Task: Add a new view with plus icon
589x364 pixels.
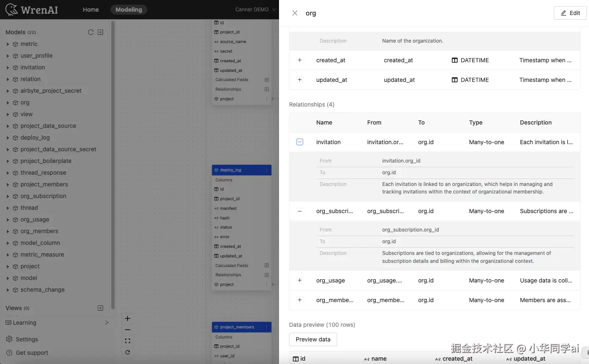Action: click(x=100, y=308)
